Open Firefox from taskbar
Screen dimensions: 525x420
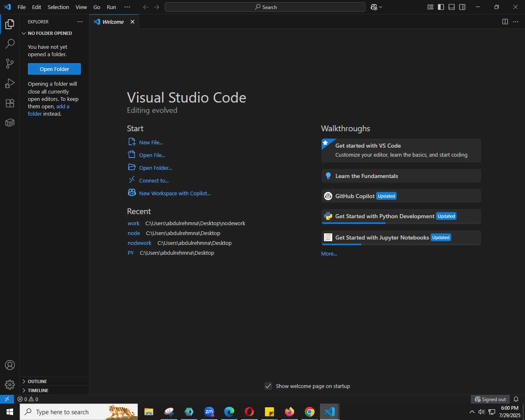(290, 412)
